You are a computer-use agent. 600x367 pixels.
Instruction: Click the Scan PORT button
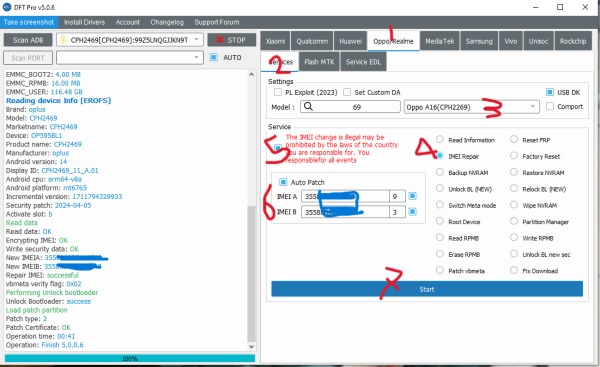click(28, 58)
